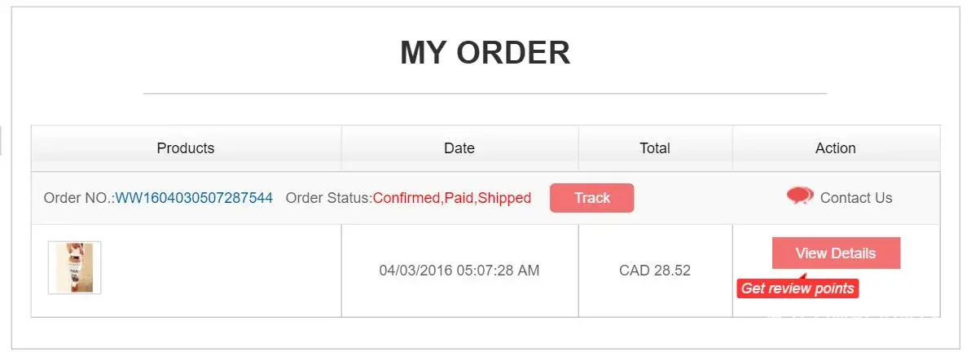Open the product thumbnail image
Screen dimensions: 980x361
point(74,267)
